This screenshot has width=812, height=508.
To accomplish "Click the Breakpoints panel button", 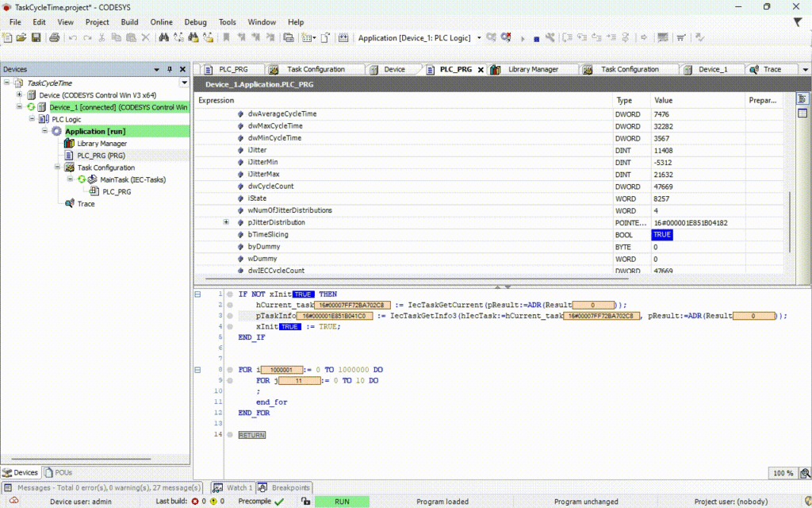I will point(285,488).
